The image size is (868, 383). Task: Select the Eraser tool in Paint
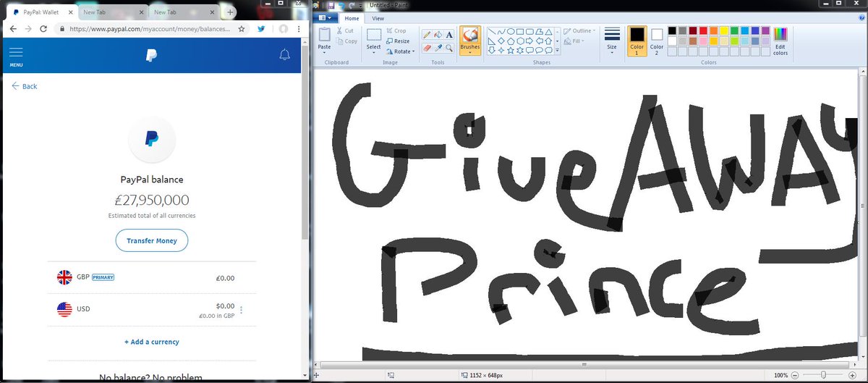click(427, 48)
